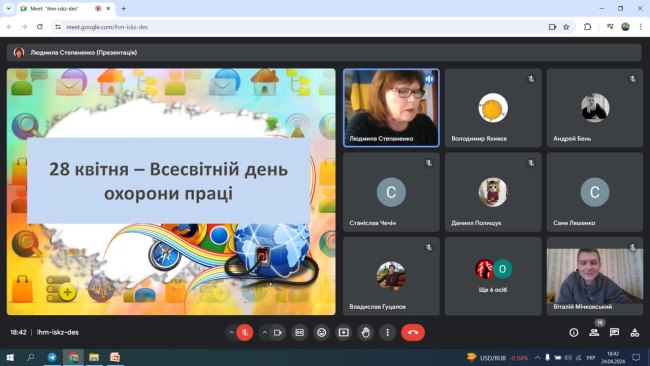Open chat with everyone
The width and height of the screenshot is (650, 366).
[614, 332]
